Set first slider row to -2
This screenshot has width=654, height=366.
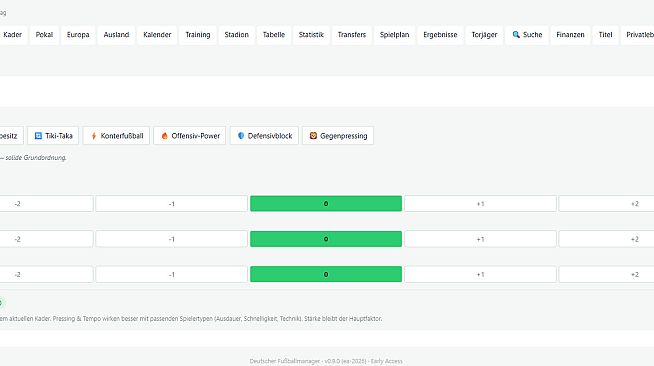[46, 204]
